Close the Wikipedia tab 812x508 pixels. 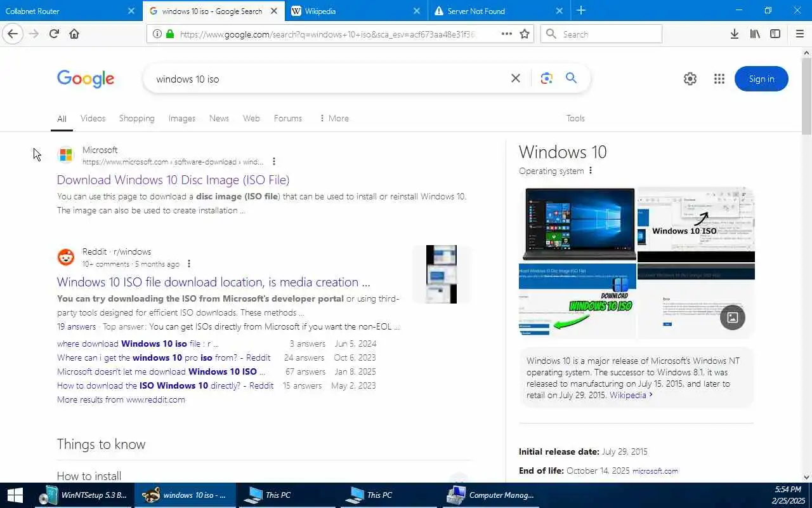click(x=417, y=11)
